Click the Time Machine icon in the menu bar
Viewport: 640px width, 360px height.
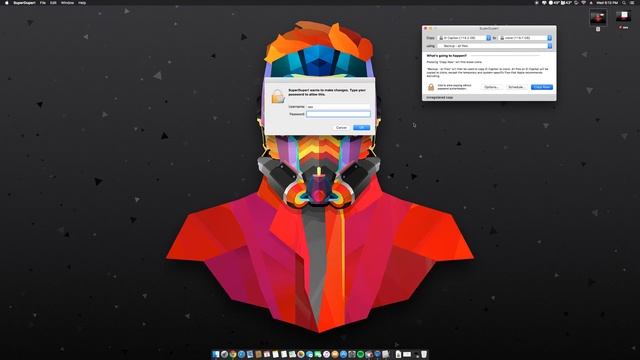pyautogui.click(x=576, y=3)
